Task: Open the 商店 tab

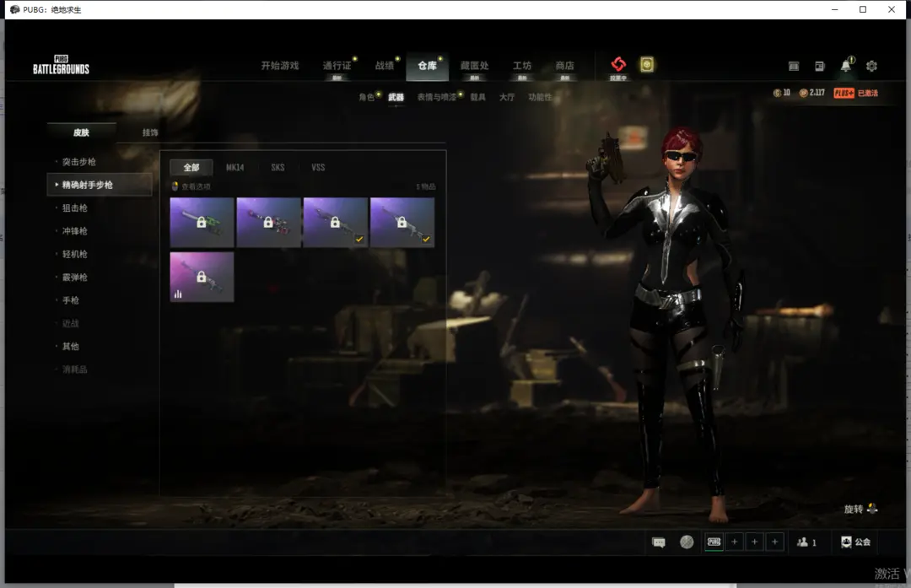Action: [x=564, y=66]
